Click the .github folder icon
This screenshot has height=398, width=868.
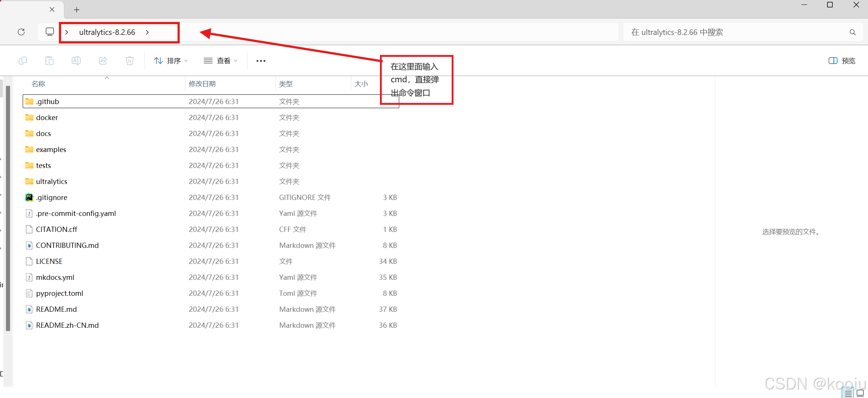(x=29, y=101)
